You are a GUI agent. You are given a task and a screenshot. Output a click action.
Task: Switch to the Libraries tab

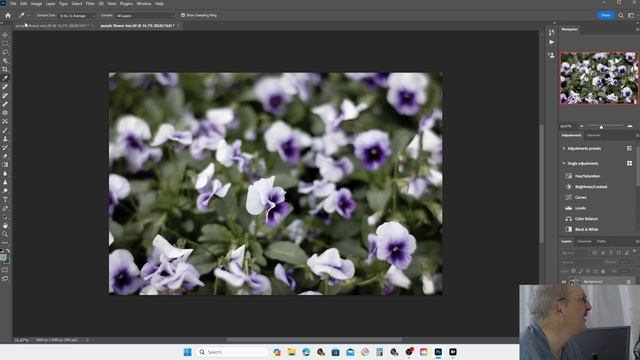(593, 135)
